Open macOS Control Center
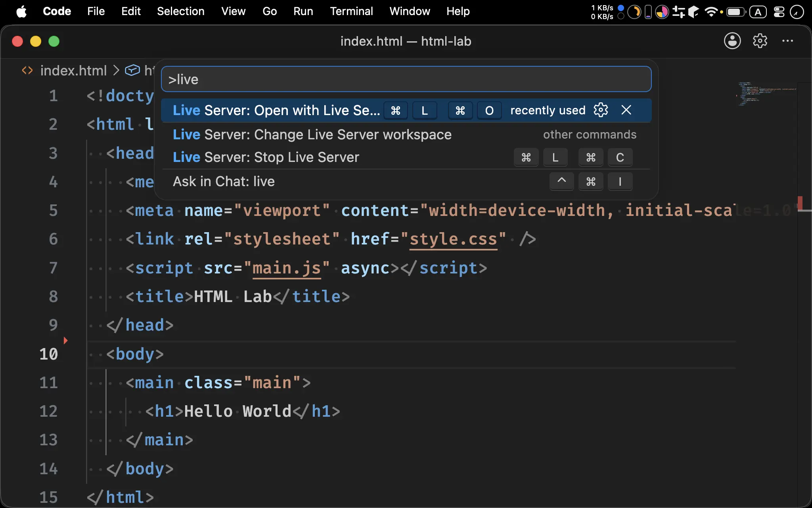The height and width of the screenshot is (508, 812). pyautogui.click(x=779, y=12)
